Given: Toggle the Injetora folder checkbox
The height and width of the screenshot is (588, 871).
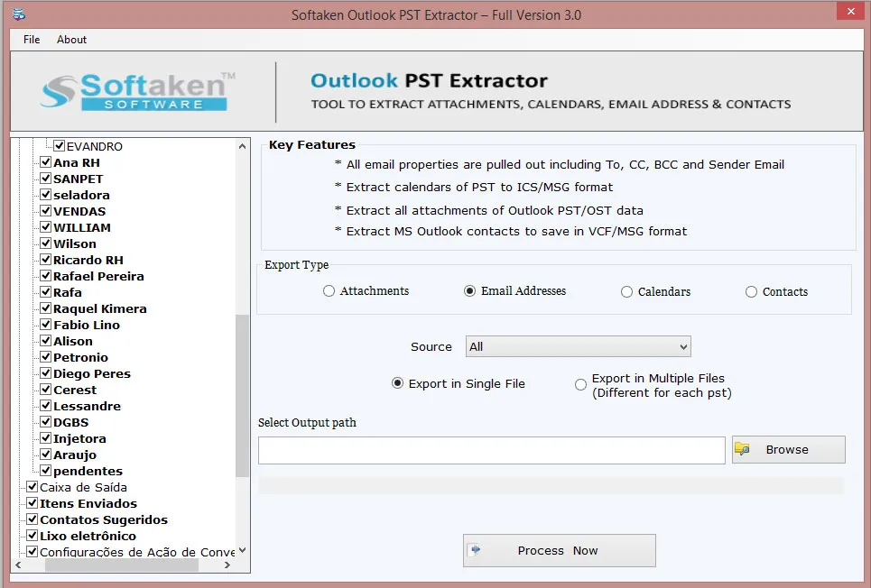Looking at the screenshot, I should point(46,437).
